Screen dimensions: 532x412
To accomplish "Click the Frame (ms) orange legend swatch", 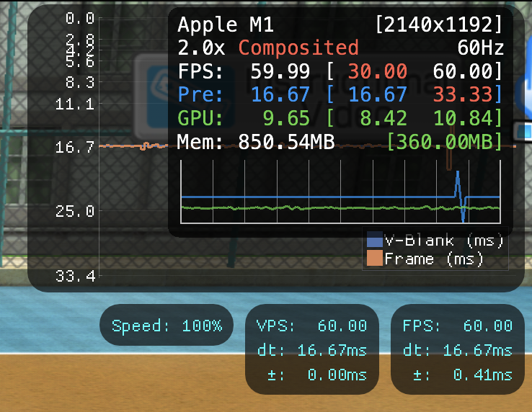I will click(375, 258).
